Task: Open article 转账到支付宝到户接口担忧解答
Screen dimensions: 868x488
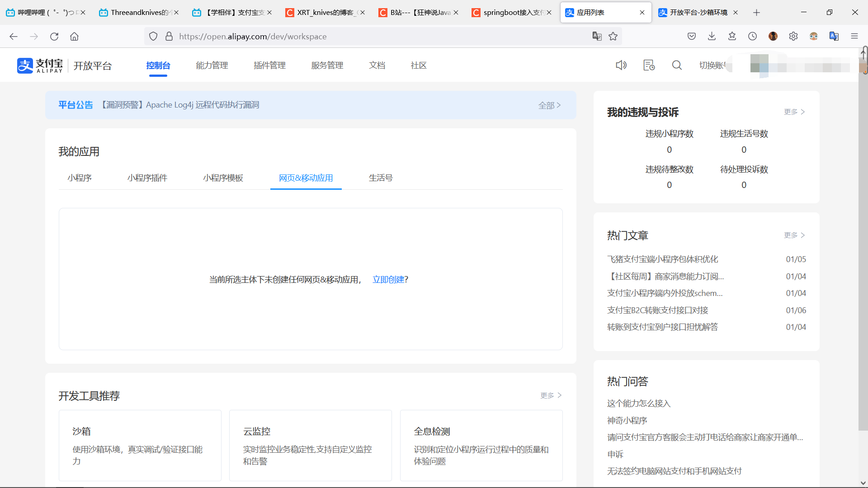Action: [662, 327]
